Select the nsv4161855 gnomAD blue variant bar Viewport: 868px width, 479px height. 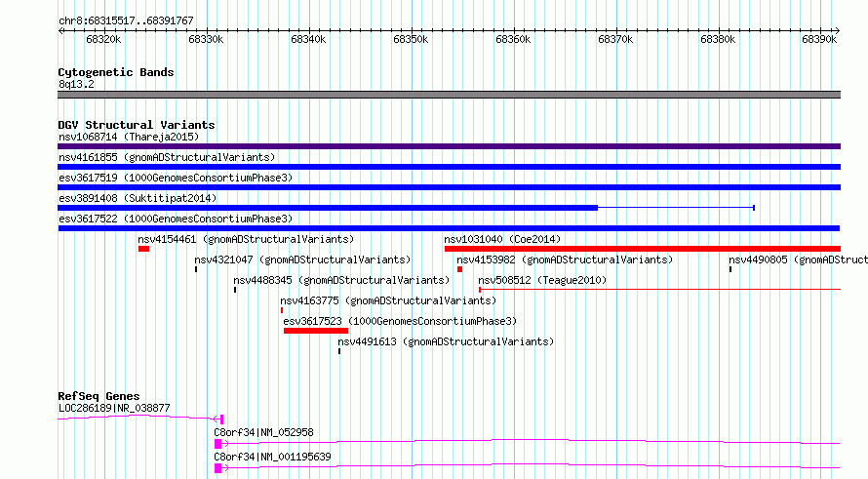tap(449, 167)
